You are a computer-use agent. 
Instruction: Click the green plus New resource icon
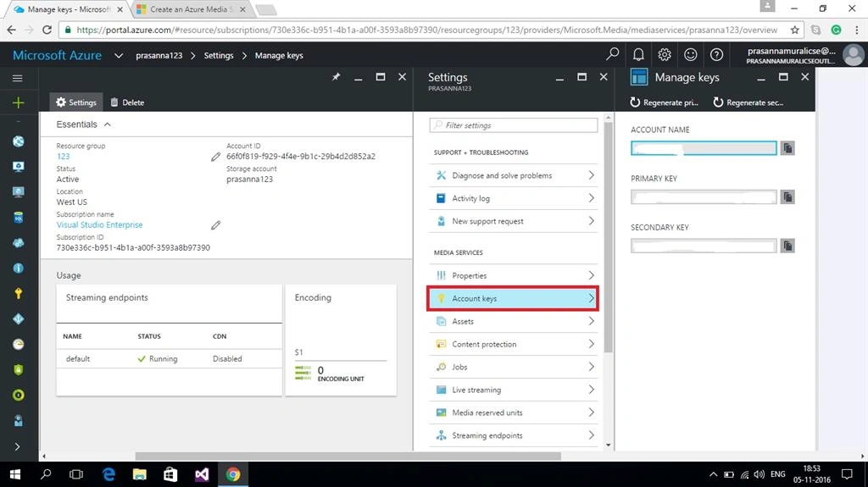19,102
